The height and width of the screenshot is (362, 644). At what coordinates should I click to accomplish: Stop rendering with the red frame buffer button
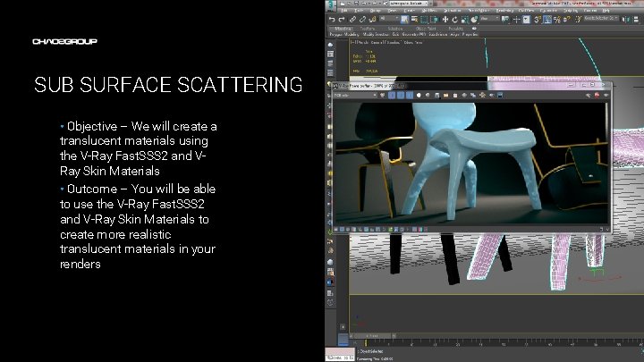[597, 96]
